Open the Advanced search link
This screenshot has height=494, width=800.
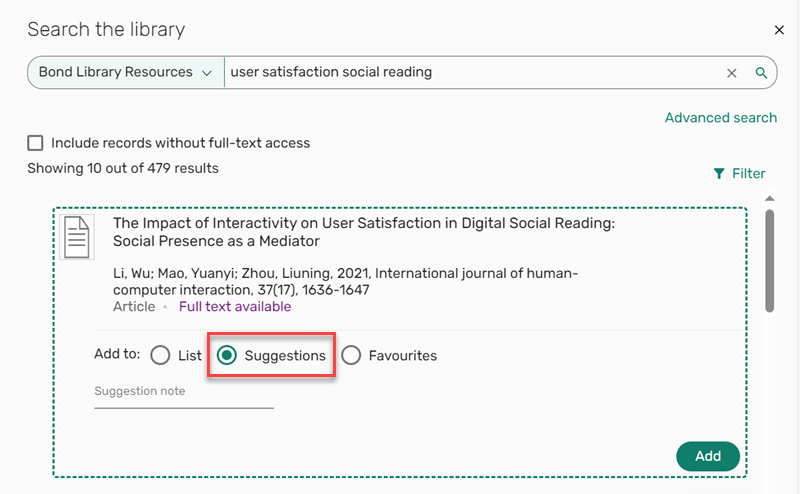(720, 118)
